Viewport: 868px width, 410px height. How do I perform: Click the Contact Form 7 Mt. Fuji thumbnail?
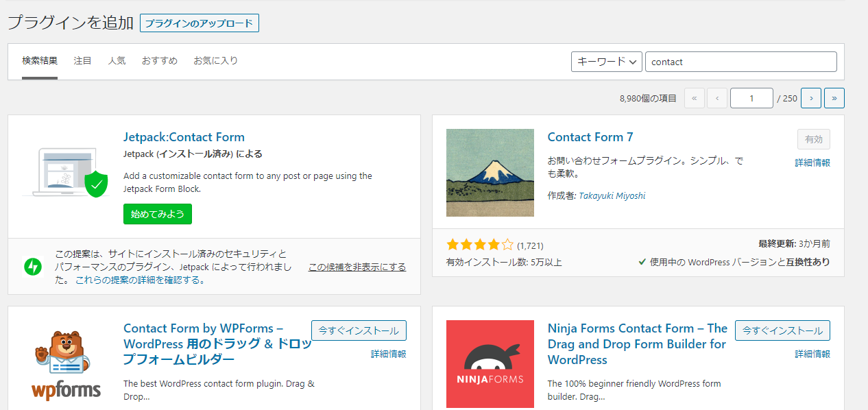(490, 173)
